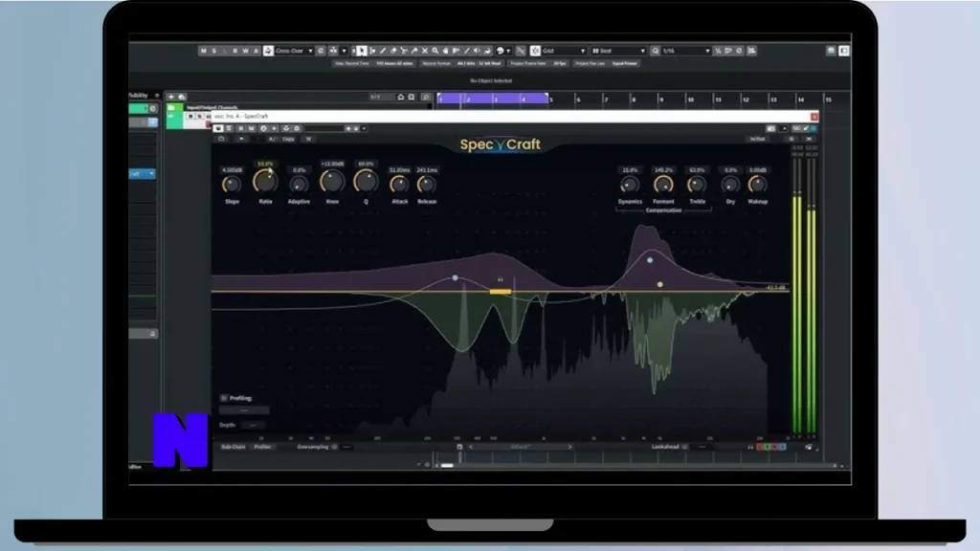The width and height of the screenshot is (980, 551).
Task: Click the Makeup gain knob
Action: [758, 185]
